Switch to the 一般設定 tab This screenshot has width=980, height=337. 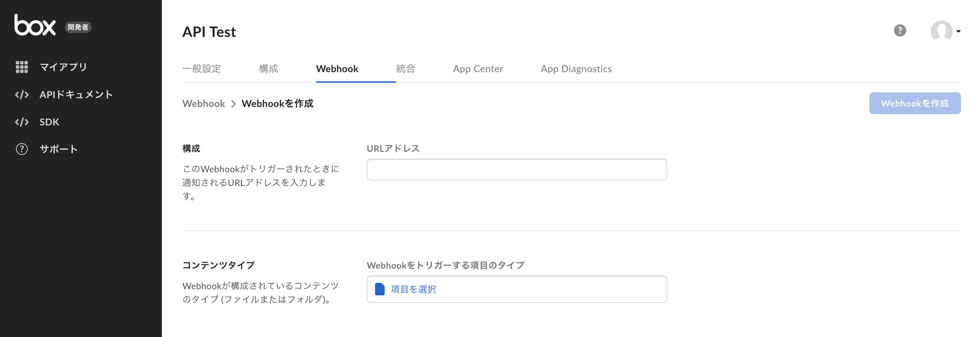(x=202, y=69)
